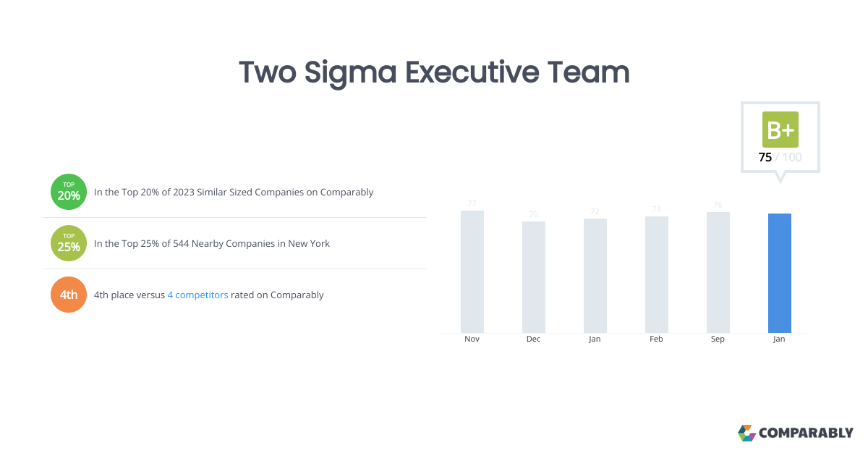This screenshot has width=868, height=456.
Task: Click the Feb axis label
Action: [657, 339]
